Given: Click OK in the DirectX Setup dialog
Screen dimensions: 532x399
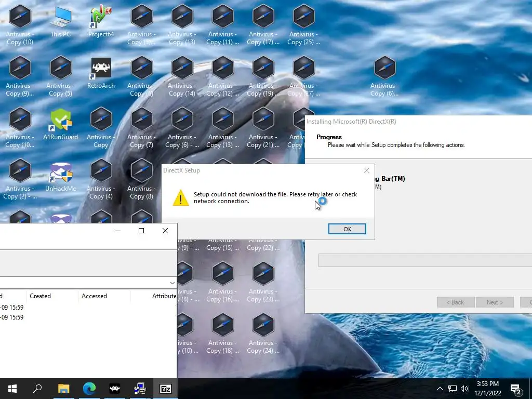Looking at the screenshot, I should tap(347, 229).
